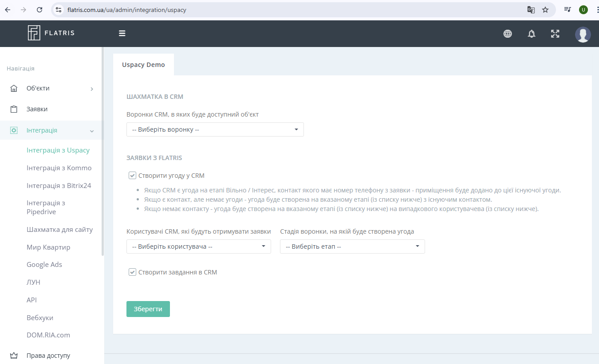This screenshot has height=364, width=599.
Task: Click the Інтеграція gear icon
Action: 14,130
